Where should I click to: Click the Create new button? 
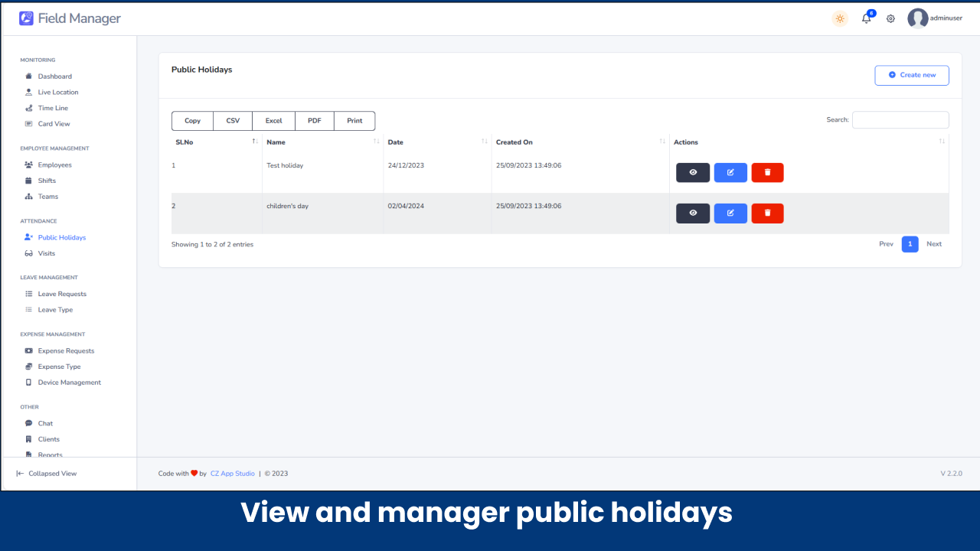coord(911,75)
